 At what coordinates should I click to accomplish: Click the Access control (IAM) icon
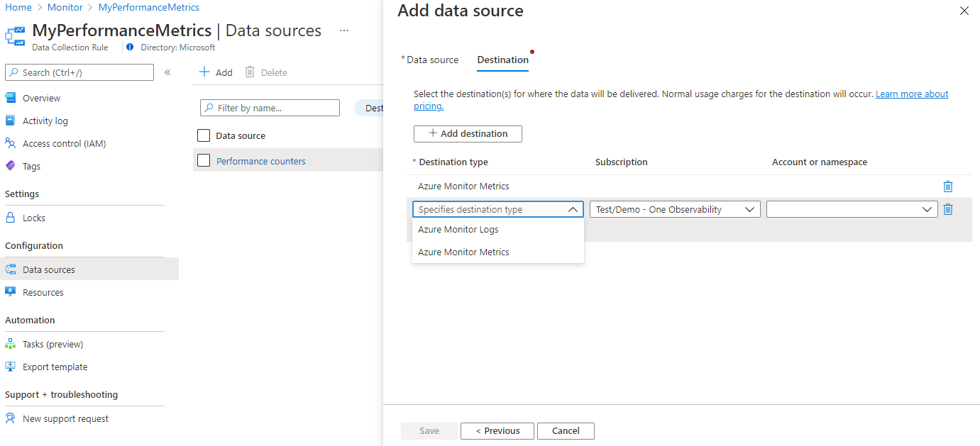[11, 143]
